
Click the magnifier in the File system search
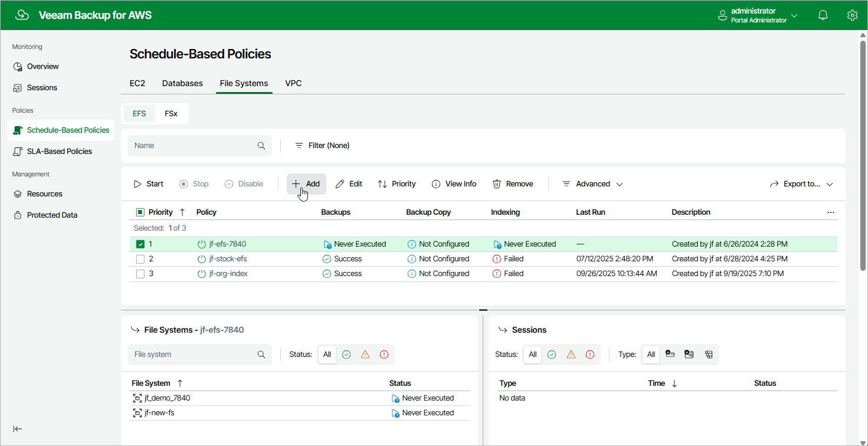click(x=261, y=355)
